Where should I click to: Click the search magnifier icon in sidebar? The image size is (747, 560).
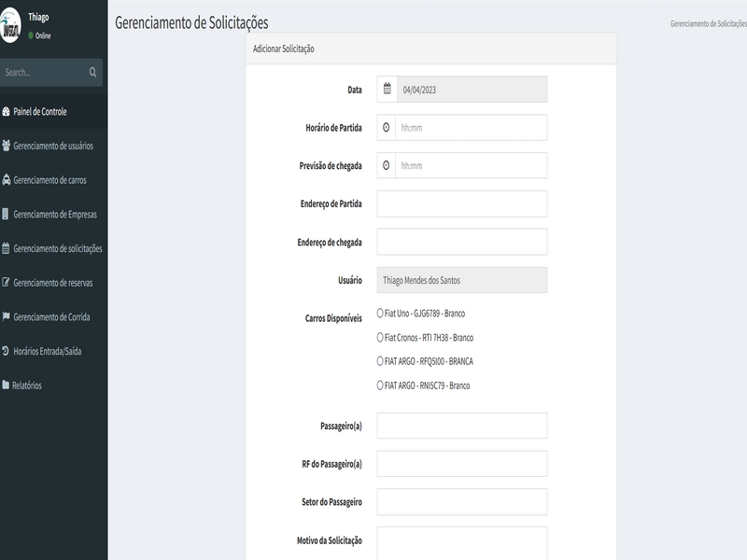coord(92,73)
